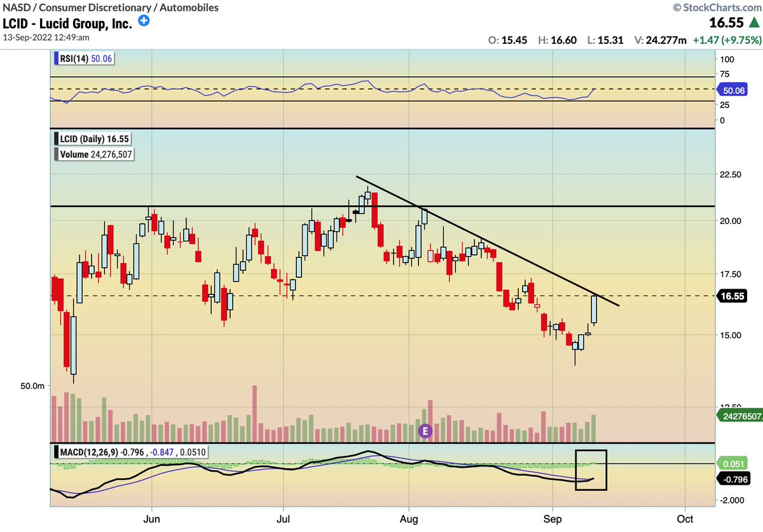
Task: Click the purple earnings E marker
Action: pos(425,432)
